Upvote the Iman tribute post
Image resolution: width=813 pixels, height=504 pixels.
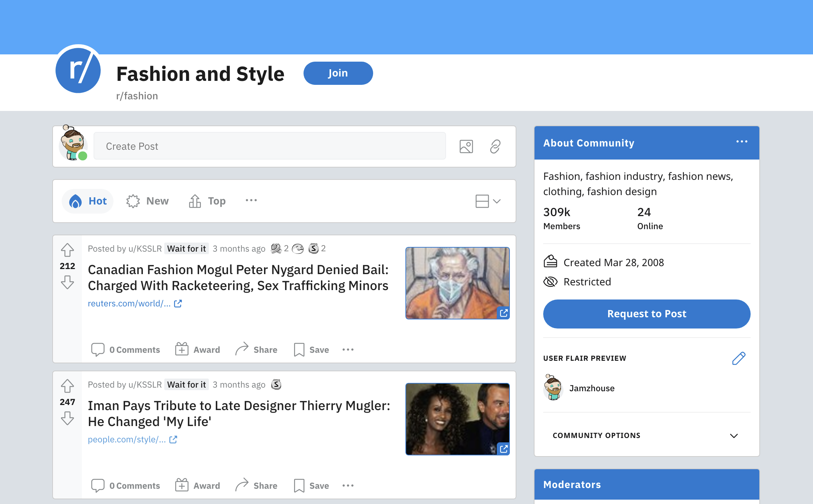tap(67, 386)
